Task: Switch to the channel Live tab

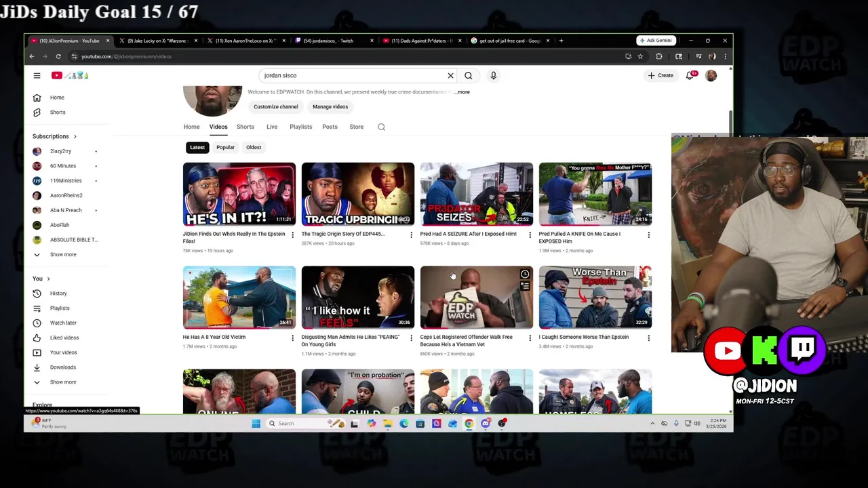Action: coord(272,127)
